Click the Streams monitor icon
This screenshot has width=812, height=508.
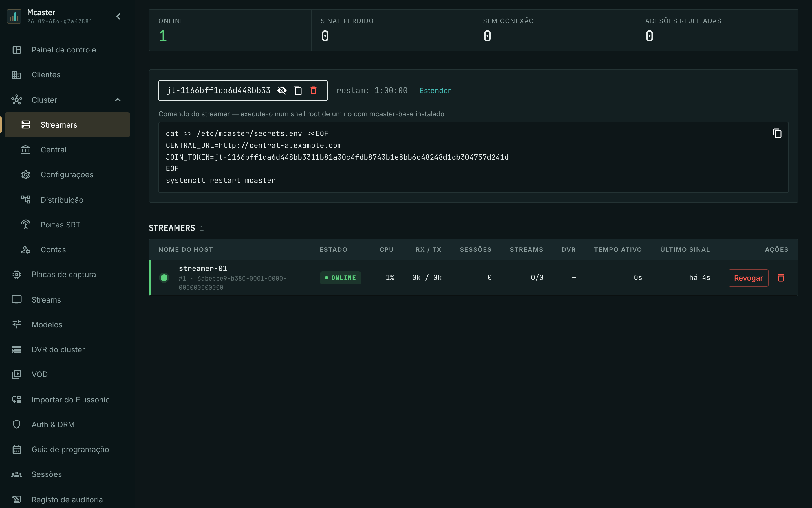(16, 299)
